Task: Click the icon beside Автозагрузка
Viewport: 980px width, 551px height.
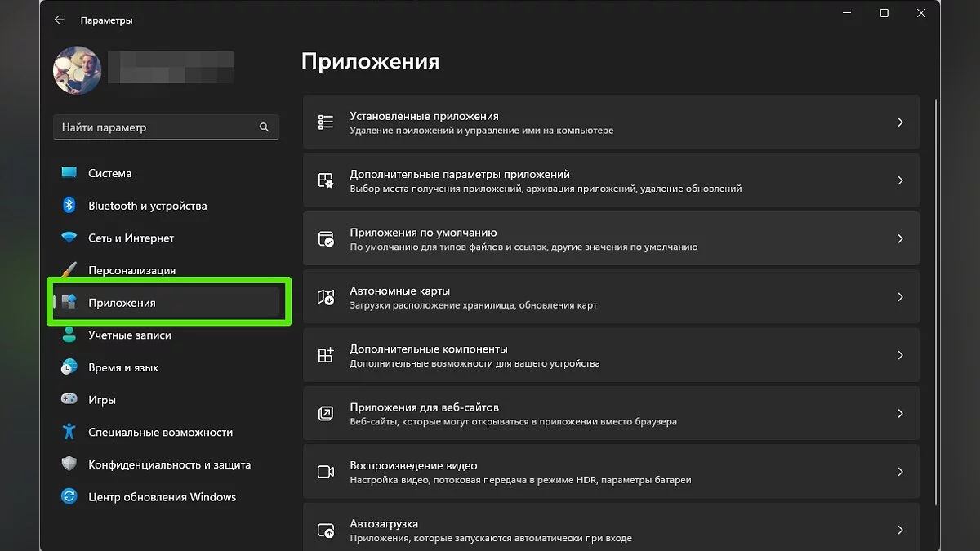Action: pos(326,531)
